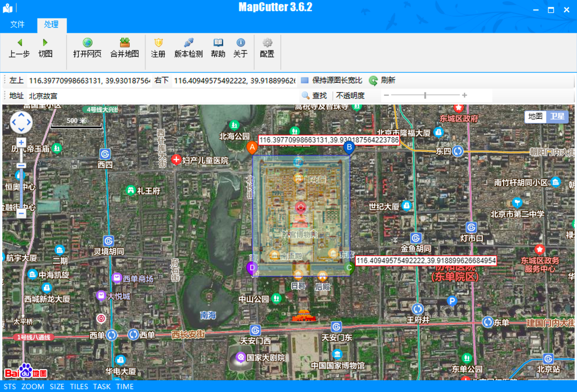Select corner marker C on the map

(x=348, y=268)
